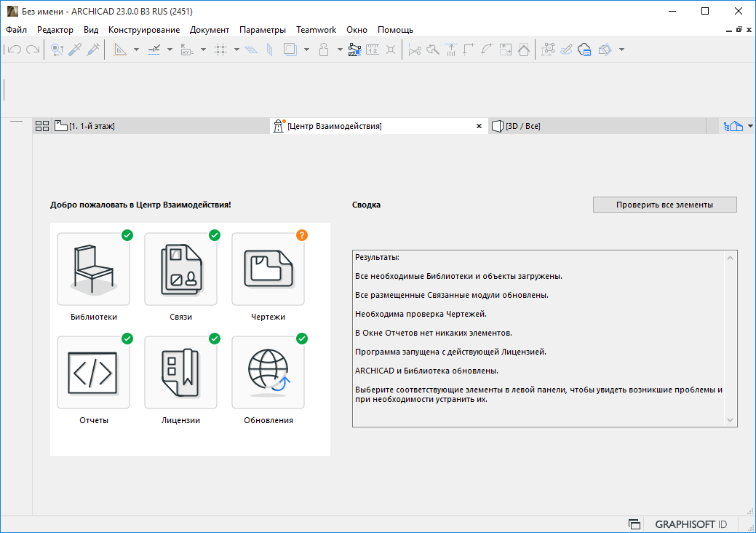Open dropdown arrow at toolbar end
The height and width of the screenshot is (533, 756).
tap(621, 50)
